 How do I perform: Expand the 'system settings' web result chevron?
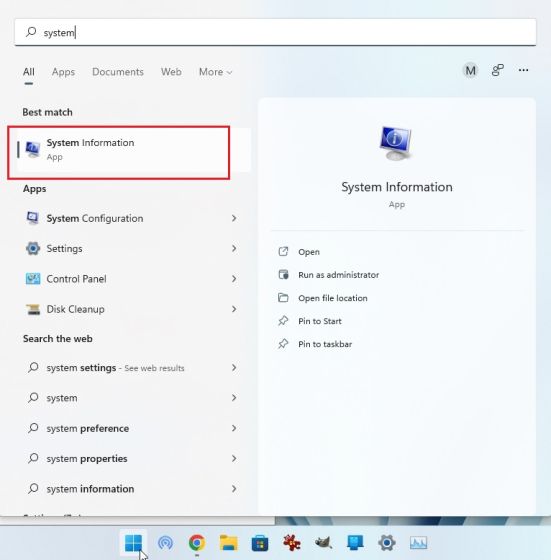[234, 368]
